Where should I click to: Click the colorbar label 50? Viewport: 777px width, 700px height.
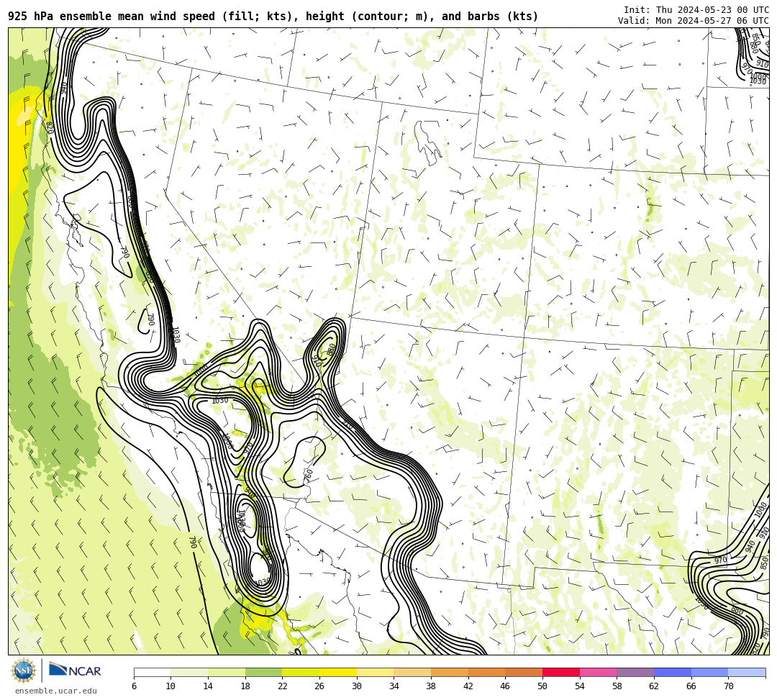point(542,686)
